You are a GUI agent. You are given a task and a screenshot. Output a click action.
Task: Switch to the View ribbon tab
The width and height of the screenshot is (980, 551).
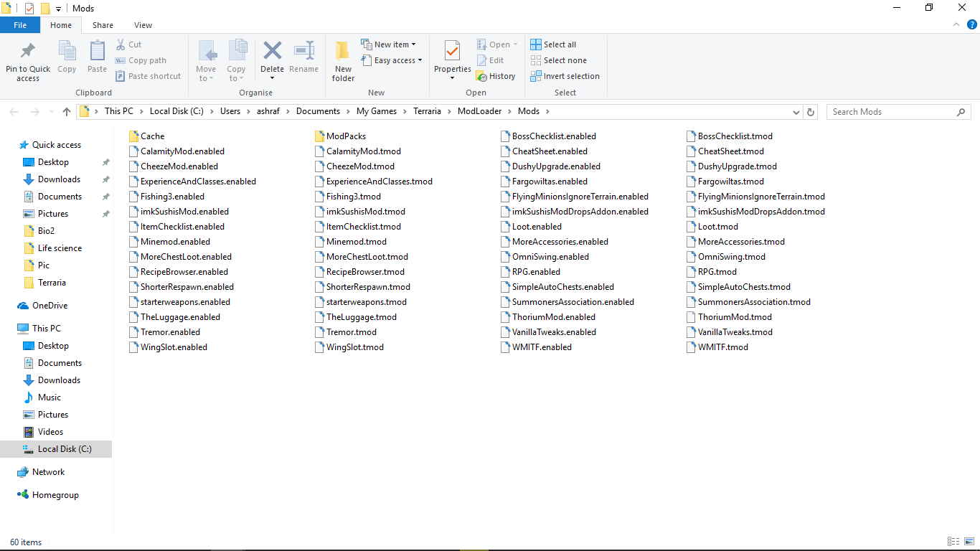point(143,25)
